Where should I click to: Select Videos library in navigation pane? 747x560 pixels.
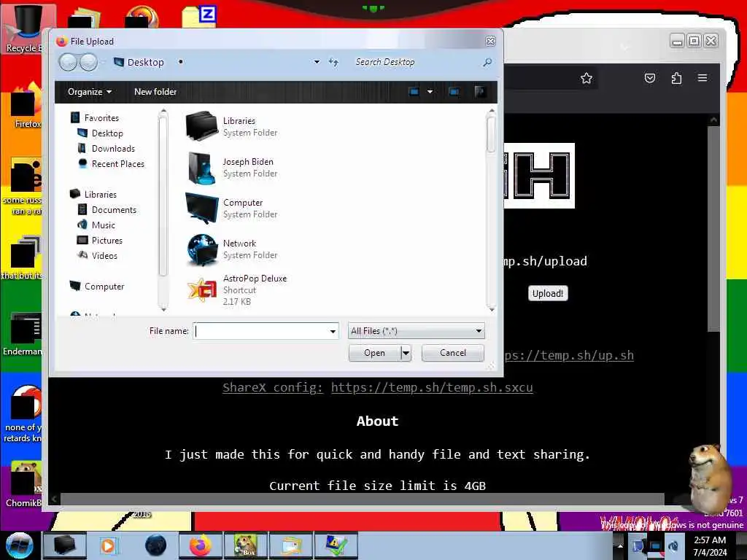(x=104, y=256)
